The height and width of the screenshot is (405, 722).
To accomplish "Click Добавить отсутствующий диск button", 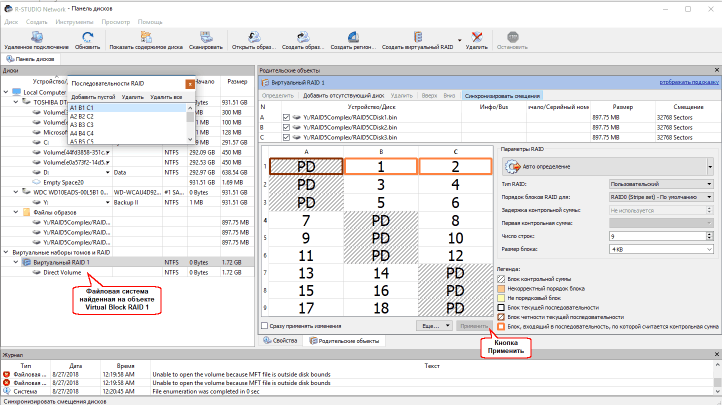I will pos(344,96).
